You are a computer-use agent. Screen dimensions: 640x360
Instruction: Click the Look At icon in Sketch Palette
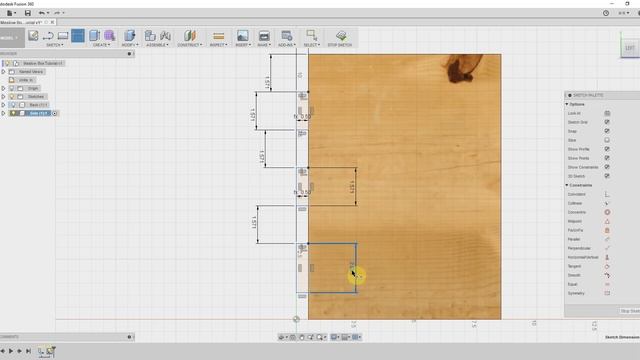pos(607,113)
